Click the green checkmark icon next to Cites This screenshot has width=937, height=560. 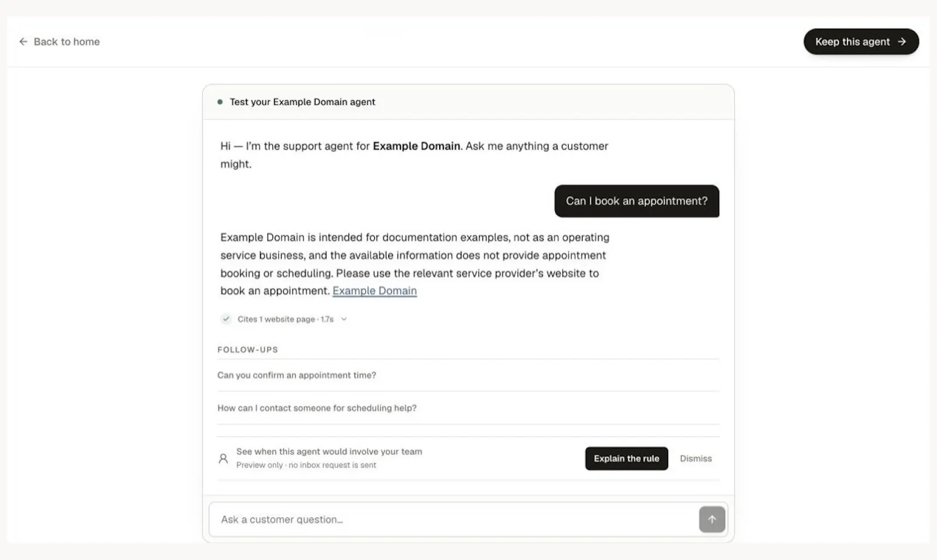click(226, 319)
